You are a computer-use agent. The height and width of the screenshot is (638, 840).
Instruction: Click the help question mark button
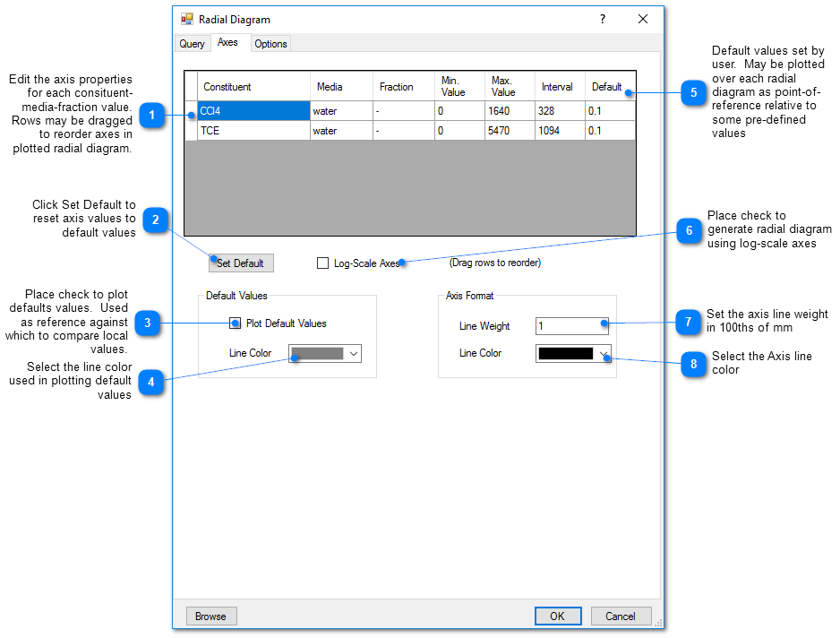point(602,19)
